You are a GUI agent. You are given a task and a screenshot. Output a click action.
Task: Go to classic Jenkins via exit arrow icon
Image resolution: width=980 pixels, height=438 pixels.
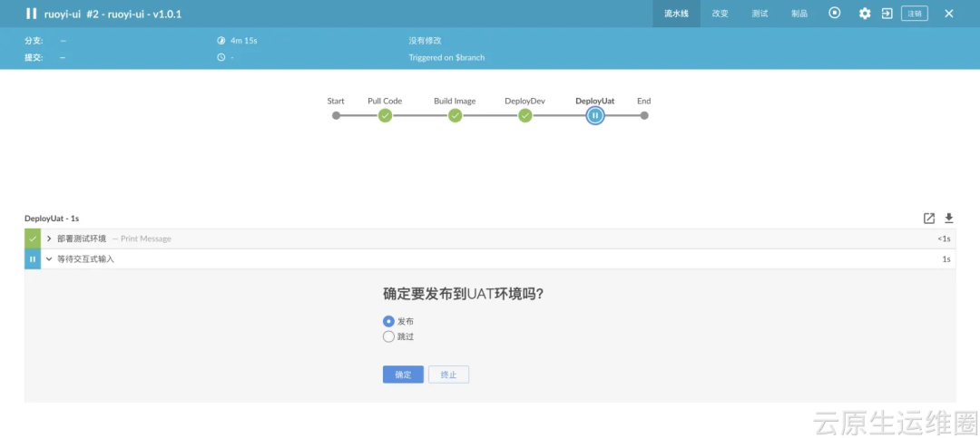(x=887, y=14)
